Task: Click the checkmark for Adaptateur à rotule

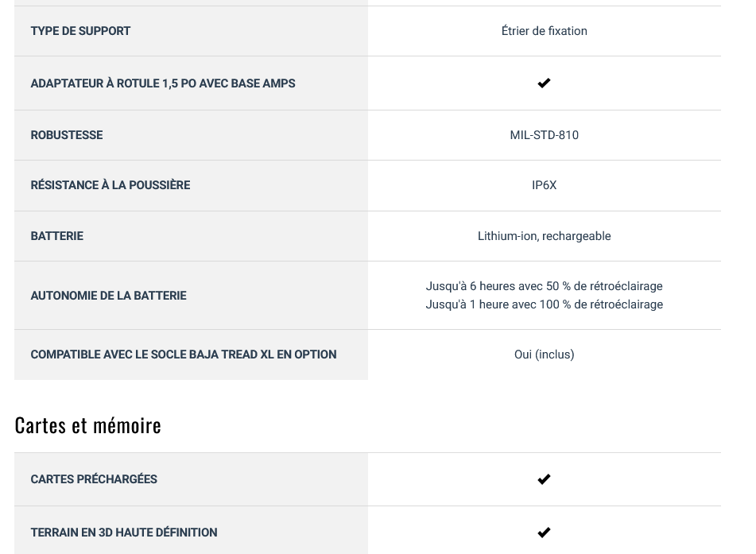Action: click(544, 83)
